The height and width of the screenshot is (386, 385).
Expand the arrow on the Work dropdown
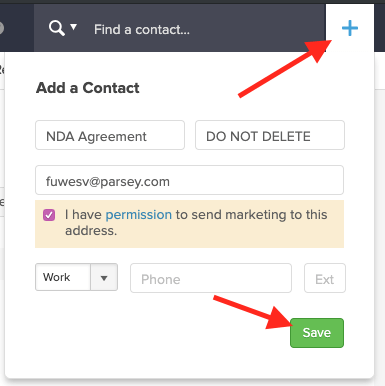click(104, 278)
